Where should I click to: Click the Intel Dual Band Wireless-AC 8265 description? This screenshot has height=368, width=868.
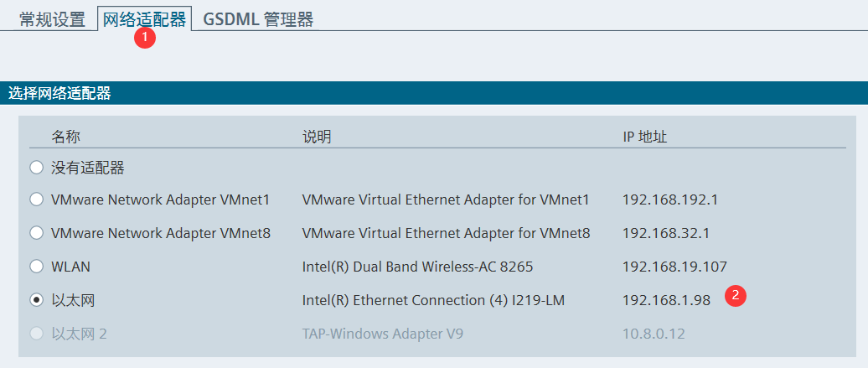tap(417, 267)
